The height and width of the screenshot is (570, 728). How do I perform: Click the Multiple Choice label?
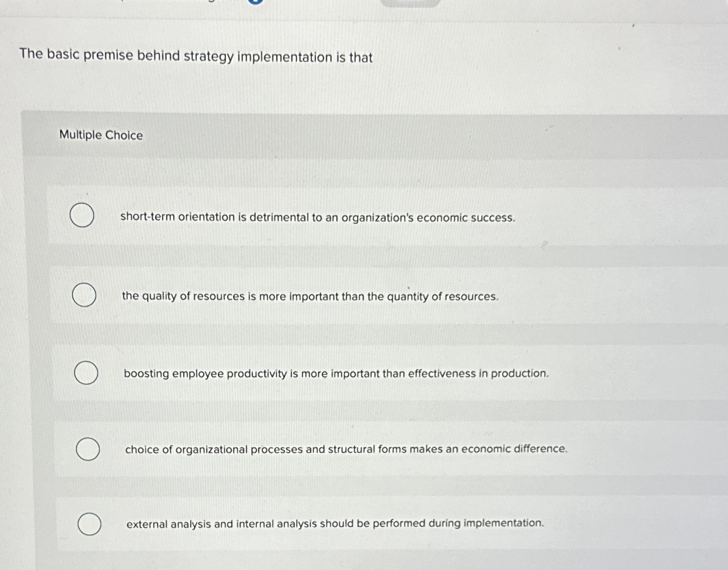click(101, 135)
